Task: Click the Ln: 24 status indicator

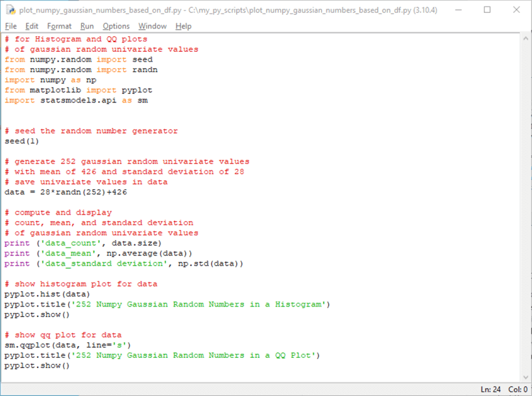Action: pyautogui.click(x=491, y=389)
